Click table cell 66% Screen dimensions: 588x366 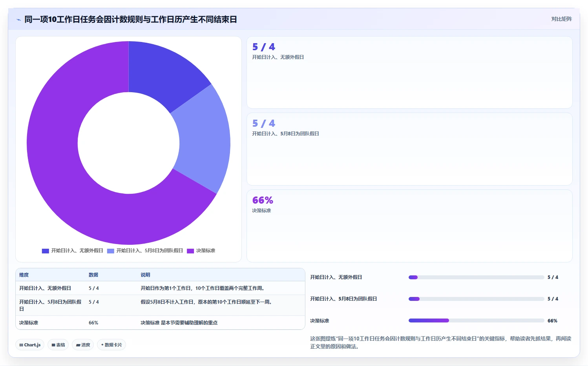click(93, 323)
